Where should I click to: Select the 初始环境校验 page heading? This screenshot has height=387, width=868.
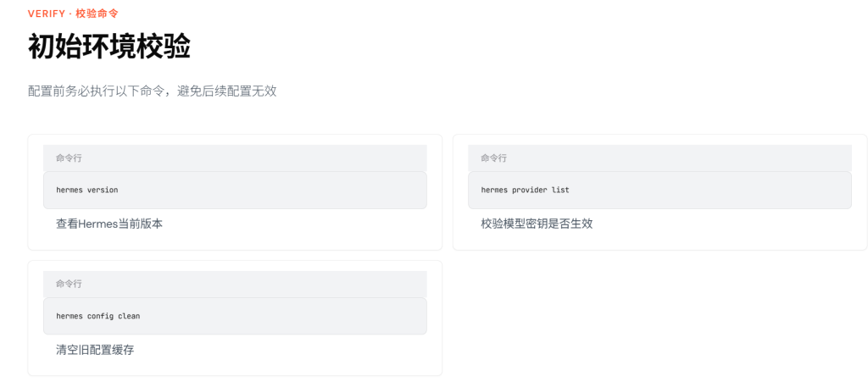pyautogui.click(x=109, y=47)
